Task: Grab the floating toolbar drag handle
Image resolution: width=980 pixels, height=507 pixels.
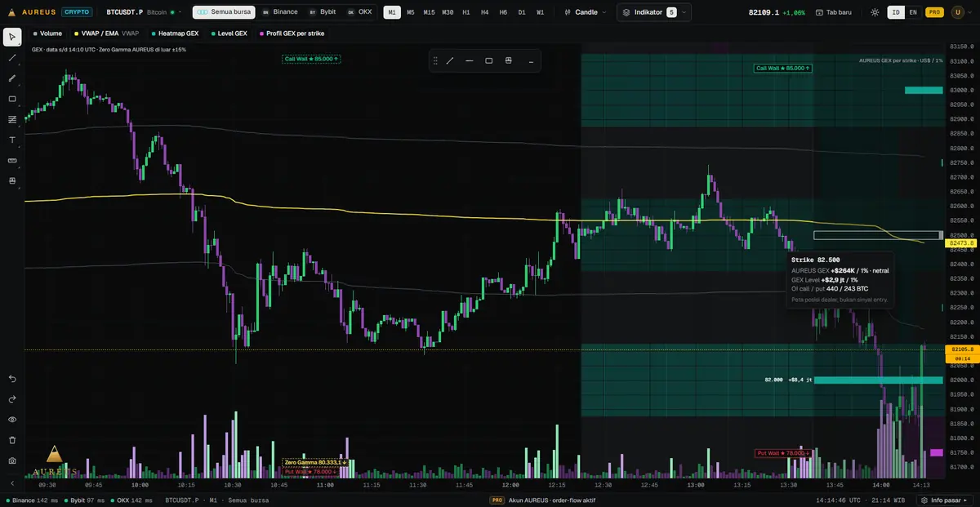Action: tap(436, 60)
